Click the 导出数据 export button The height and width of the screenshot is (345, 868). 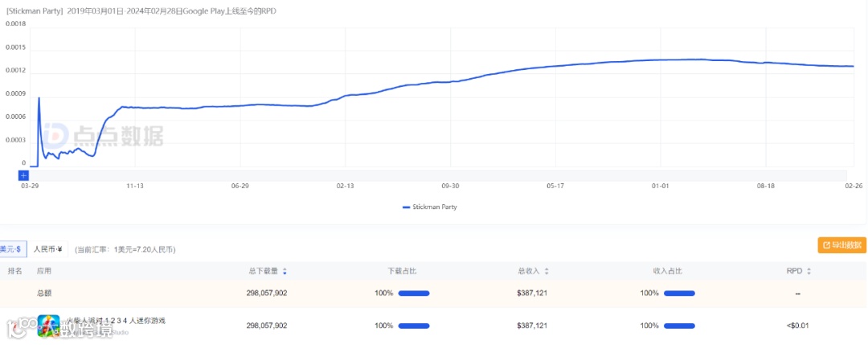(841, 245)
